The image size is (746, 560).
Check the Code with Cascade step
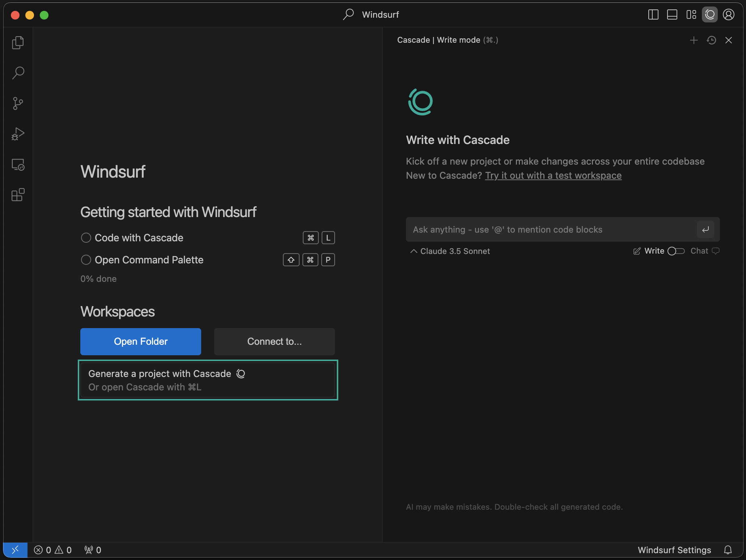86,238
